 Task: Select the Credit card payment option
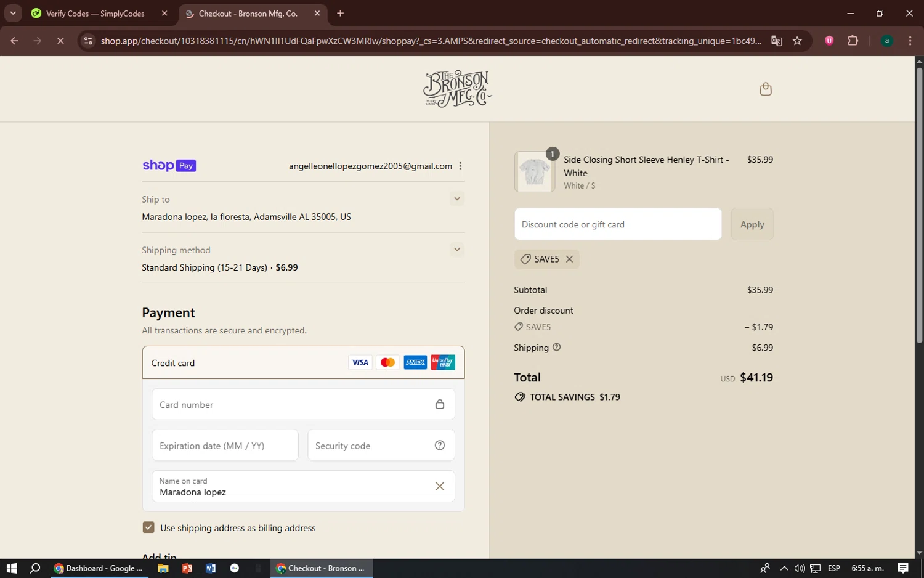tap(303, 362)
